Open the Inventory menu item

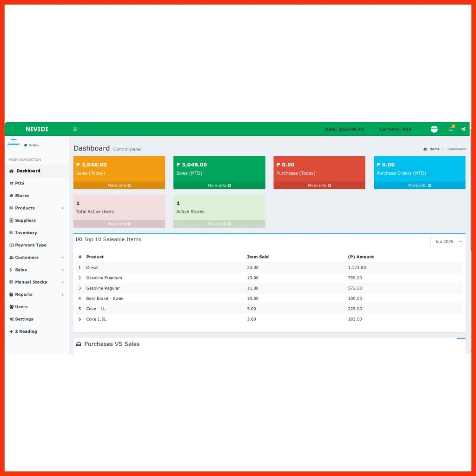click(26, 233)
